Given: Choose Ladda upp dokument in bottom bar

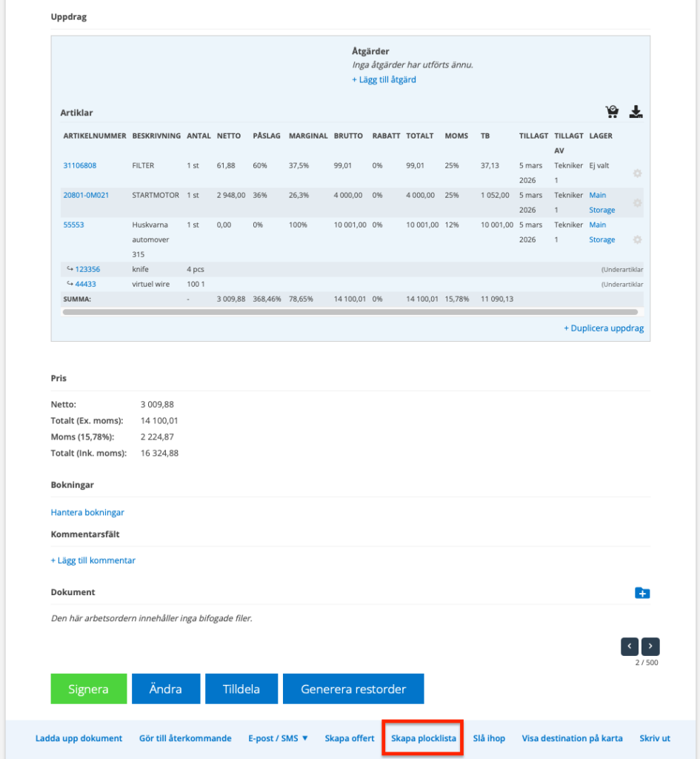Looking at the screenshot, I should [79, 738].
